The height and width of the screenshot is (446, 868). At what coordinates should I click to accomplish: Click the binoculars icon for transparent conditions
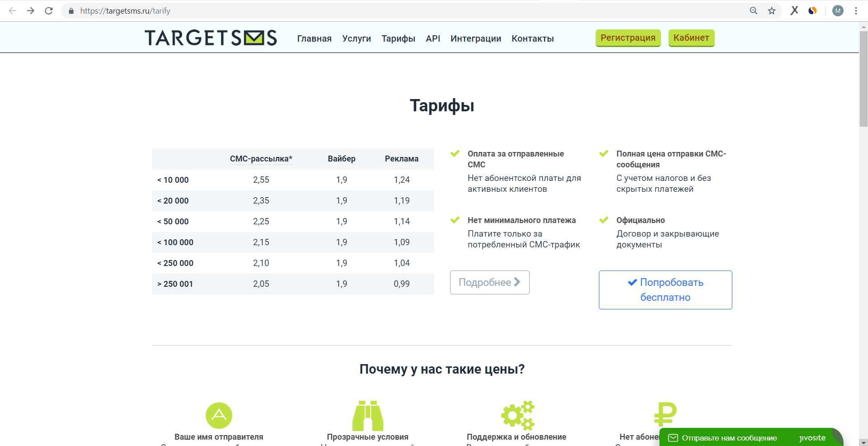pyautogui.click(x=368, y=416)
